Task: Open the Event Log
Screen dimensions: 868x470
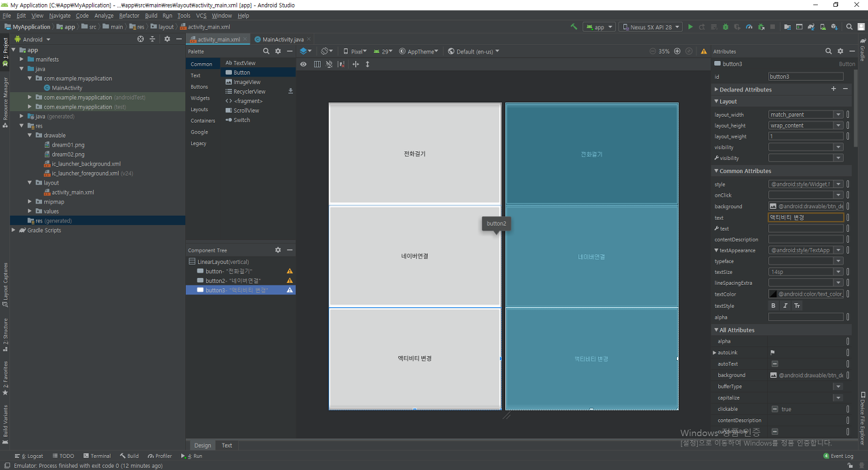Action: click(838, 456)
